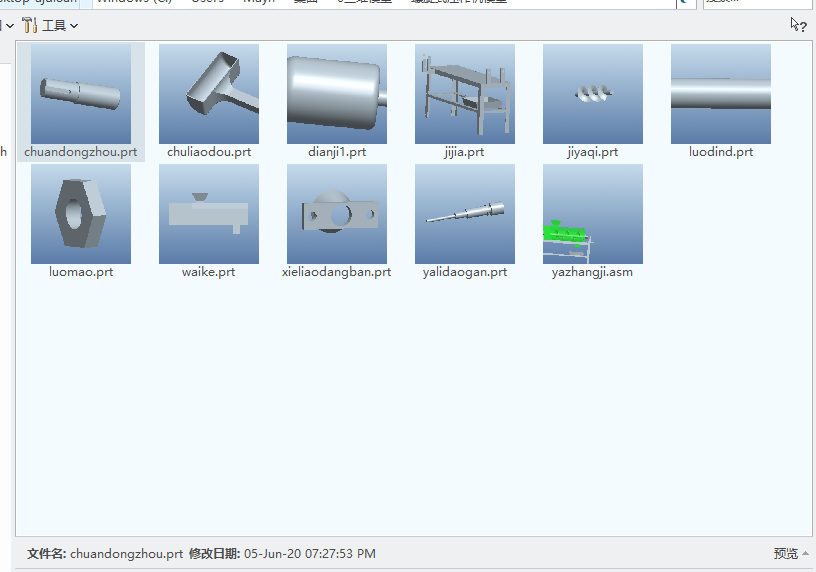Select the jijia.prt frame thumbnail
This screenshot has width=816, height=572.
tap(465, 94)
